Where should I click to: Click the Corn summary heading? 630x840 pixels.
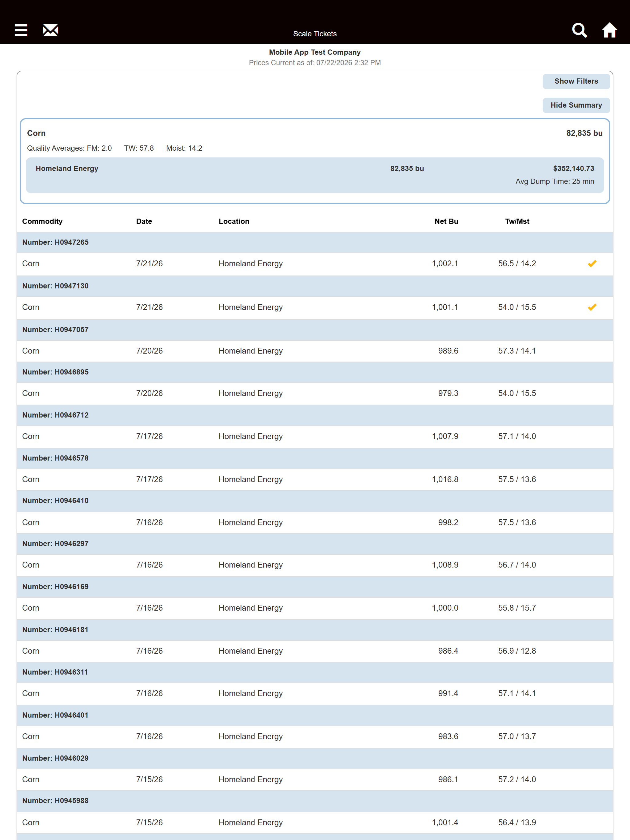[x=36, y=133]
